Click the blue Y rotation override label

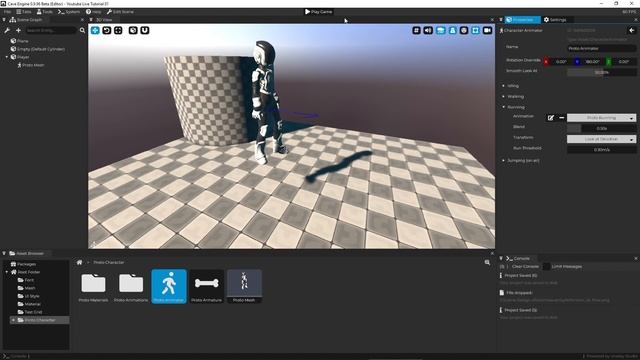[x=577, y=62]
